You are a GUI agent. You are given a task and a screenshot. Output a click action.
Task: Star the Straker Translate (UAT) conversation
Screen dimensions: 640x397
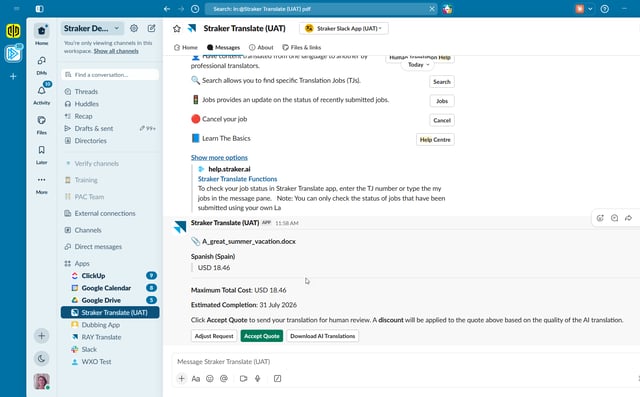click(176, 28)
